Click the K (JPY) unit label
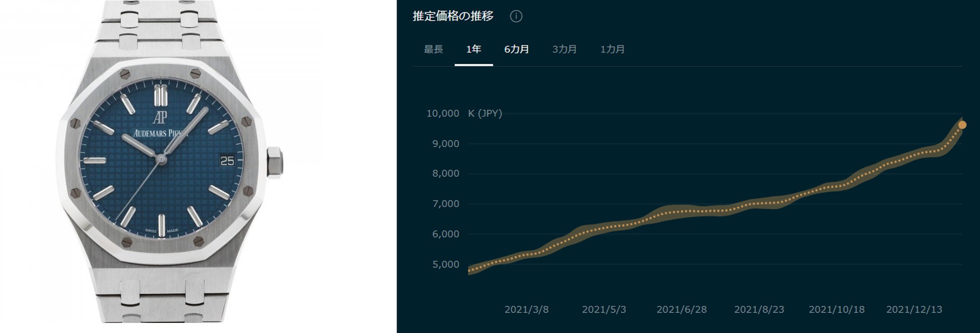980x333 pixels. tap(485, 114)
